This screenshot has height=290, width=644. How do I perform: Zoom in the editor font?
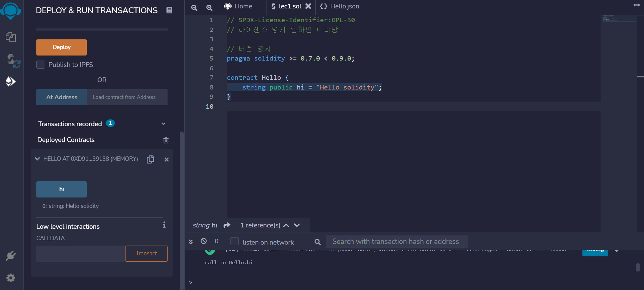coord(209,7)
